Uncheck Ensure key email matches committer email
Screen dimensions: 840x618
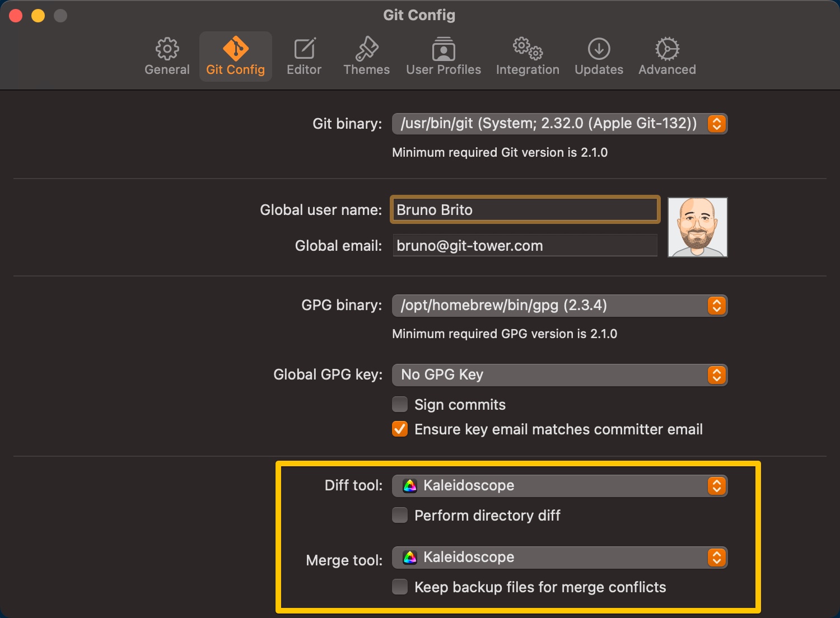tap(400, 429)
